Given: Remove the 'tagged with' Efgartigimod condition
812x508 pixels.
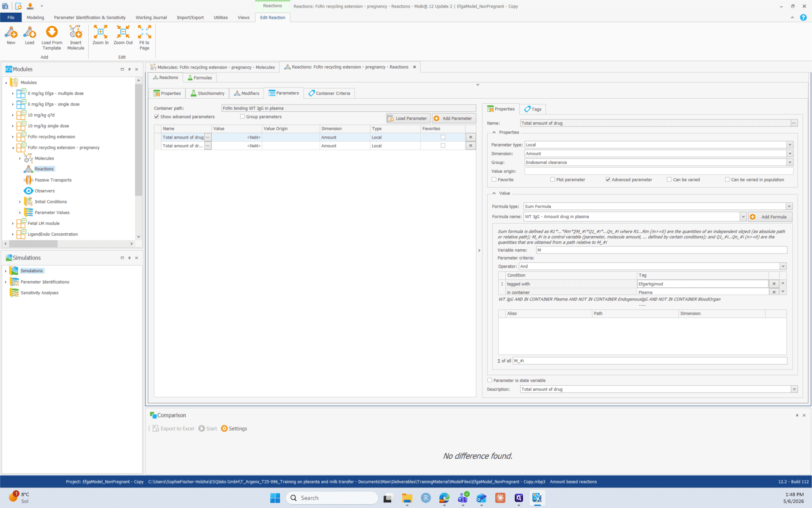Looking at the screenshot, I should (x=774, y=284).
